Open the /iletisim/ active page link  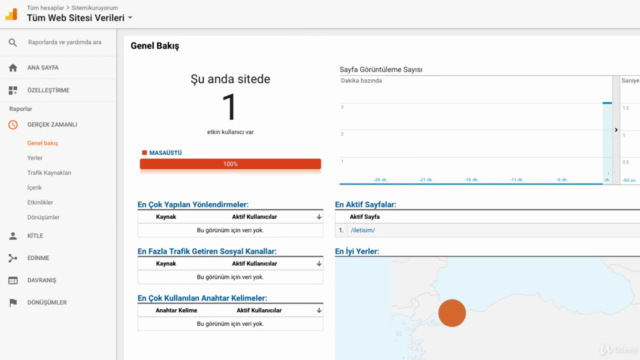pos(362,230)
